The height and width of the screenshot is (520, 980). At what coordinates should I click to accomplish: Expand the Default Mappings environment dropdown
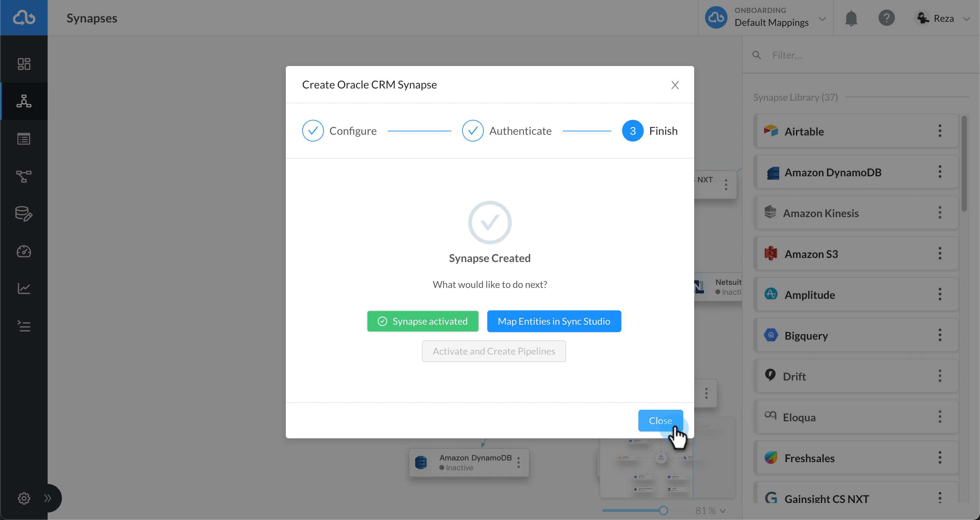click(822, 19)
